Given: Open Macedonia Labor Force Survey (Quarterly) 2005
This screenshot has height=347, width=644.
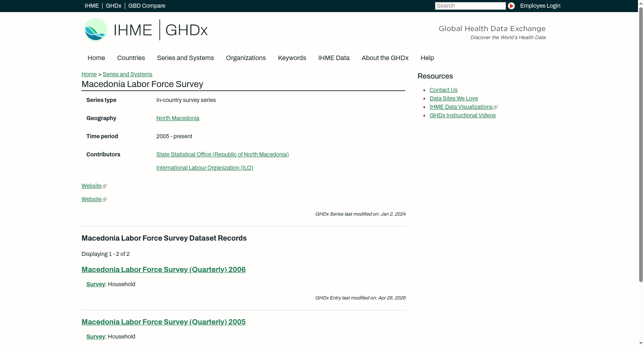Looking at the screenshot, I should pyautogui.click(x=163, y=322).
